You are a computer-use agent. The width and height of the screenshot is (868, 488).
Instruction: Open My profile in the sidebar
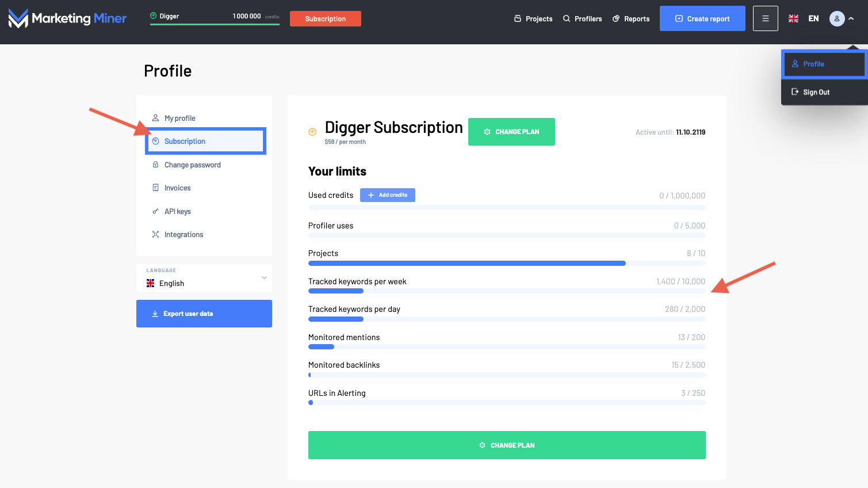coord(204,118)
